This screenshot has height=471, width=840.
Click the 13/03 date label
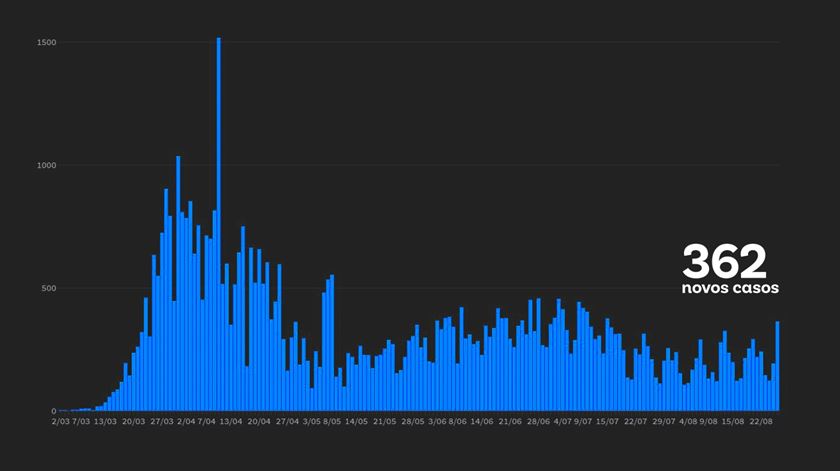click(x=105, y=422)
